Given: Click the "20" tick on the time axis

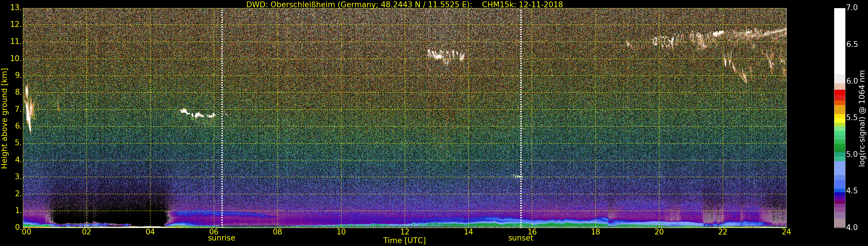Looking at the screenshot, I should click(x=659, y=232).
